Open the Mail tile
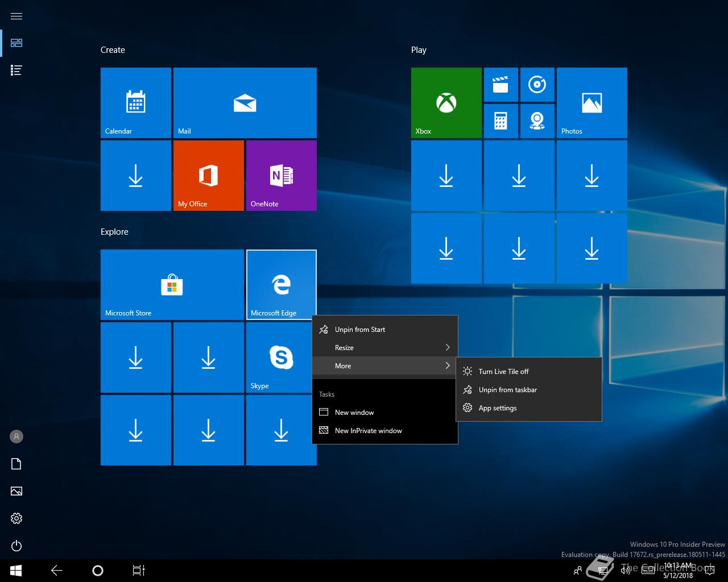Viewport: 728px width, 582px height. (x=245, y=103)
